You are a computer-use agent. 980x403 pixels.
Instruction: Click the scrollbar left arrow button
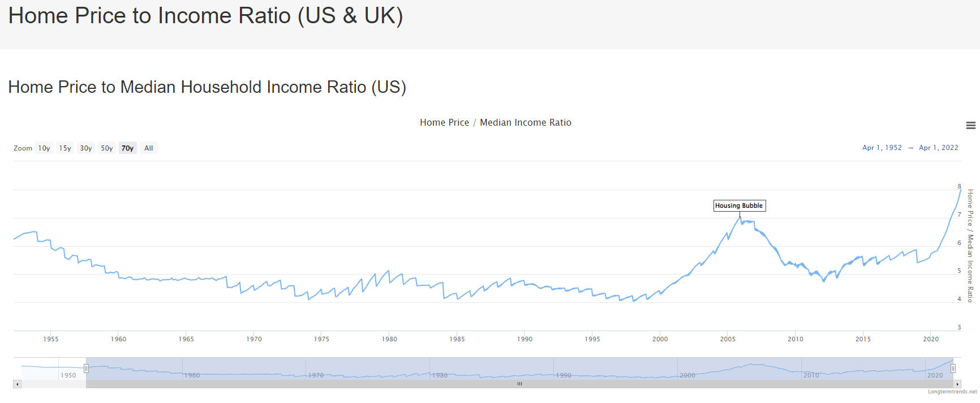point(18,384)
